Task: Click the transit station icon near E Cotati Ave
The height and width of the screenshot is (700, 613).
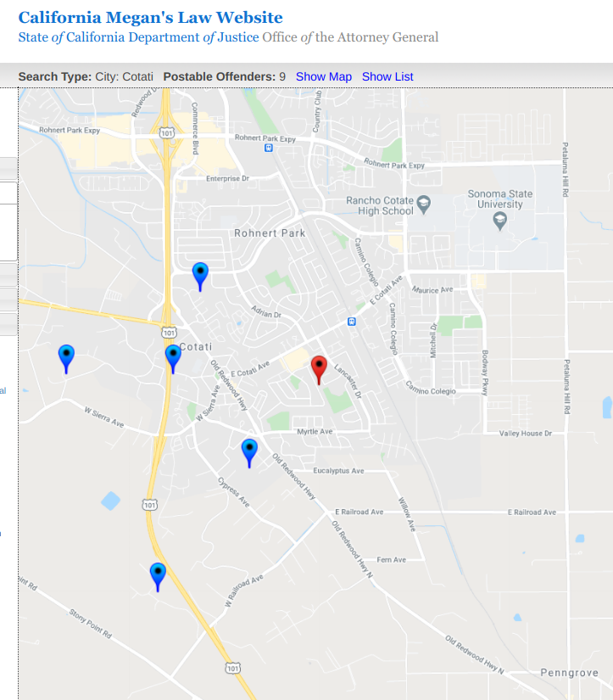Action: point(351,322)
